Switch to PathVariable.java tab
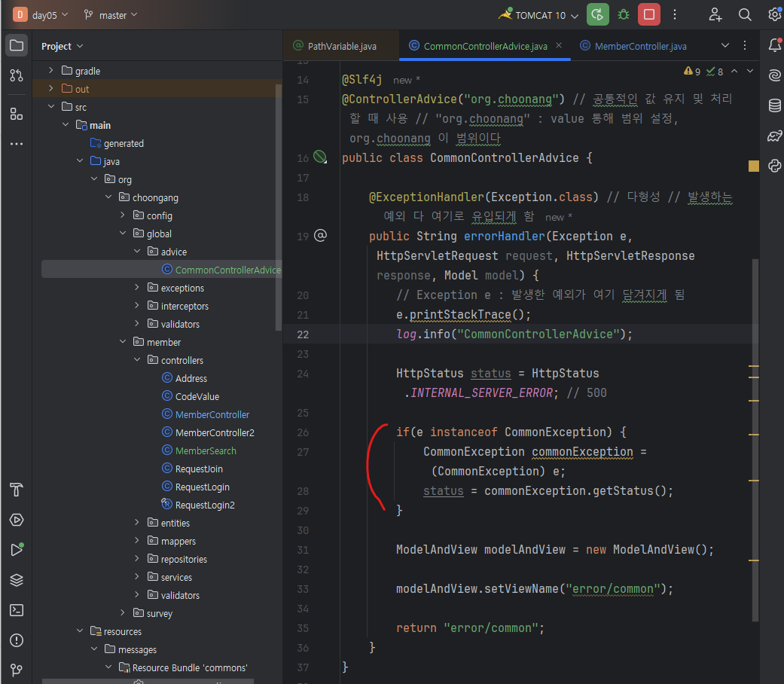Screen dimensions: 784x684 341,46
